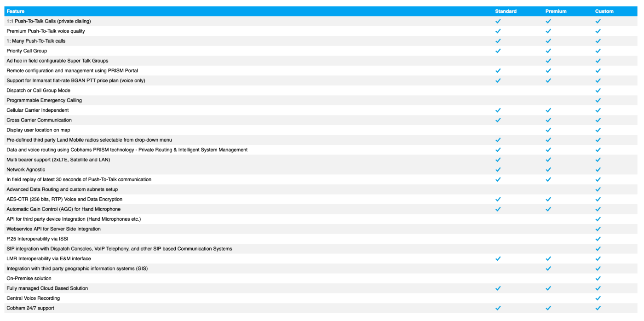The height and width of the screenshot is (321, 644).
Task: Click Custom checkmark for Cobham 24/7 support
Action: (x=598, y=308)
